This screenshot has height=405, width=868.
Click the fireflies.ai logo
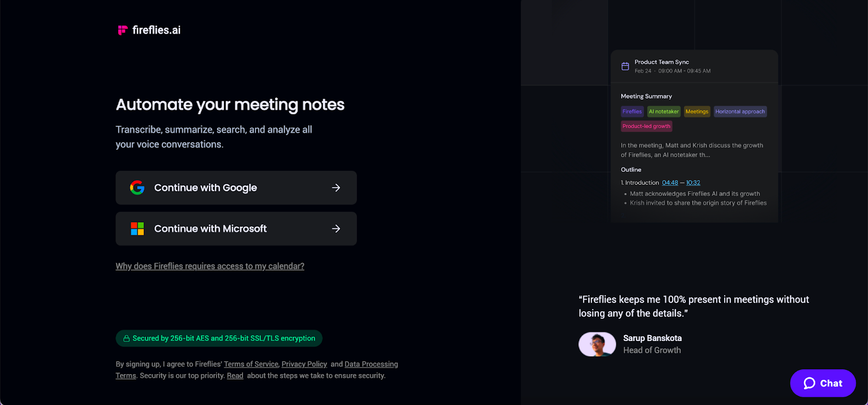click(148, 30)
